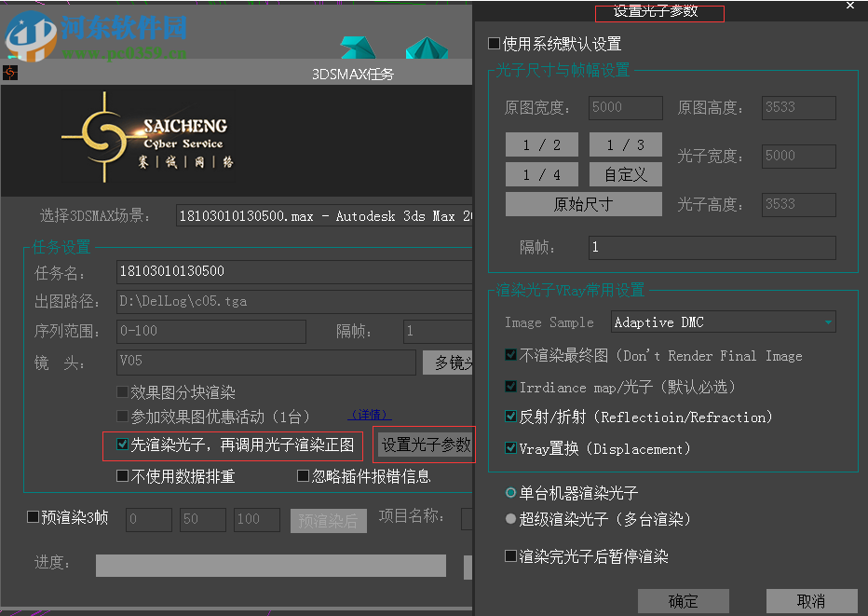Check 不使用数据排重
The height and width of the screenshot is (616, 868).
124,475
